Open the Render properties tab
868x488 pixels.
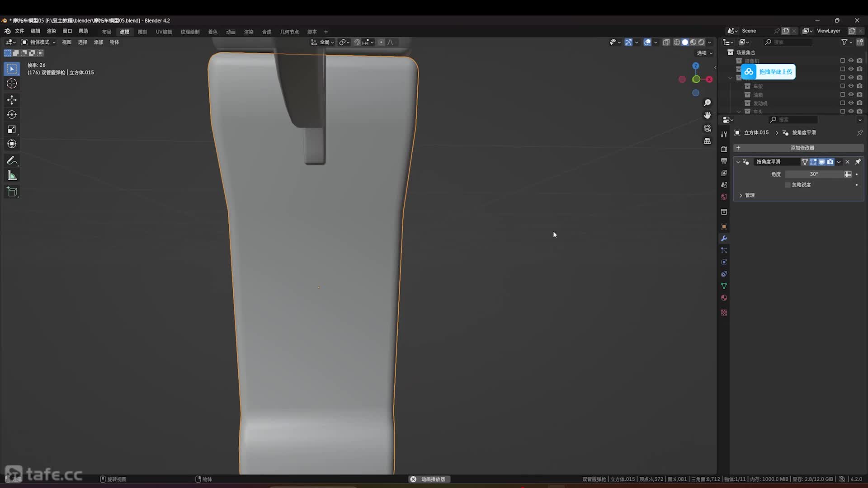[724, 149]
